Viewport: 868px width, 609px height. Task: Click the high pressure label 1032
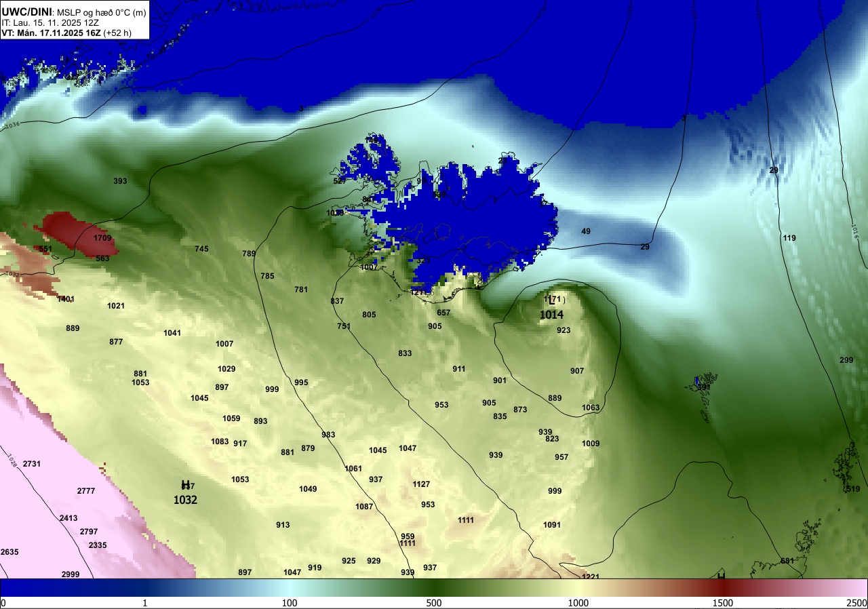185,500
